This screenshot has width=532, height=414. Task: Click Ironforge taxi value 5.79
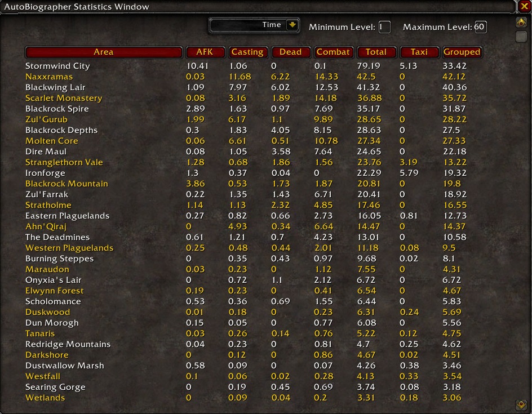409,173
